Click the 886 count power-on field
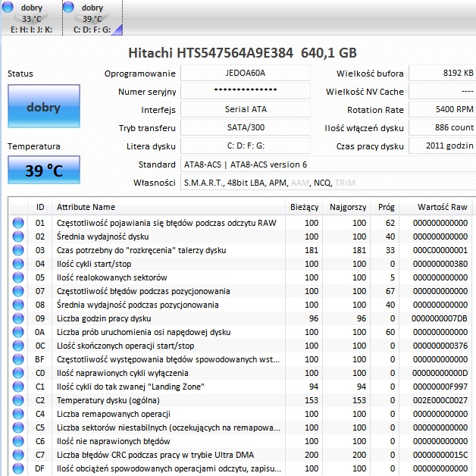The height and width of the screenshot is (476, 476). (x=443, y=127)
